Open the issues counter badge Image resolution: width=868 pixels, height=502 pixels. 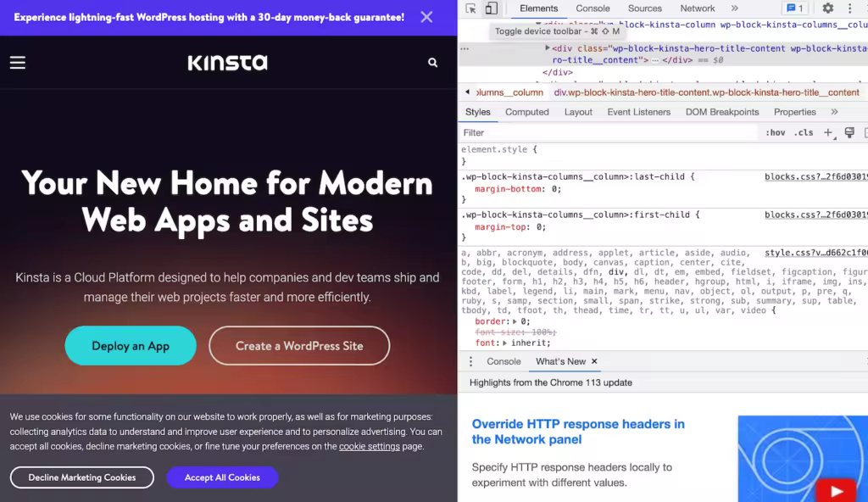795,8
